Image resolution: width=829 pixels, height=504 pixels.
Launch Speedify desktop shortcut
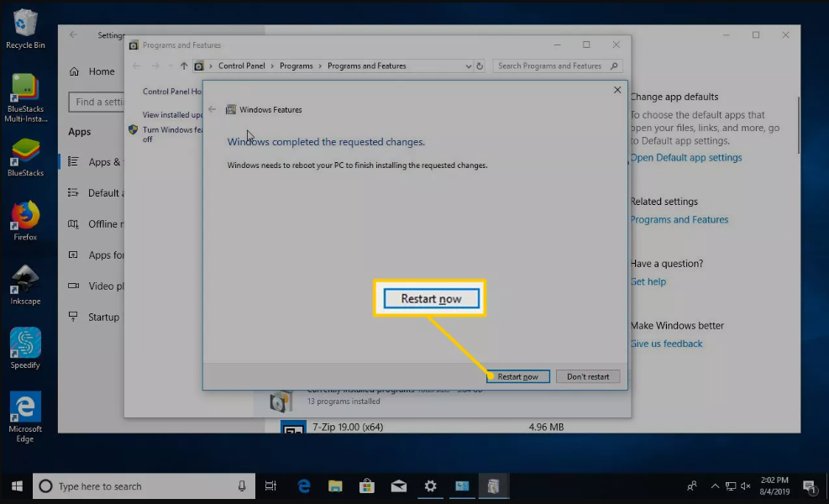click(25, 348)
